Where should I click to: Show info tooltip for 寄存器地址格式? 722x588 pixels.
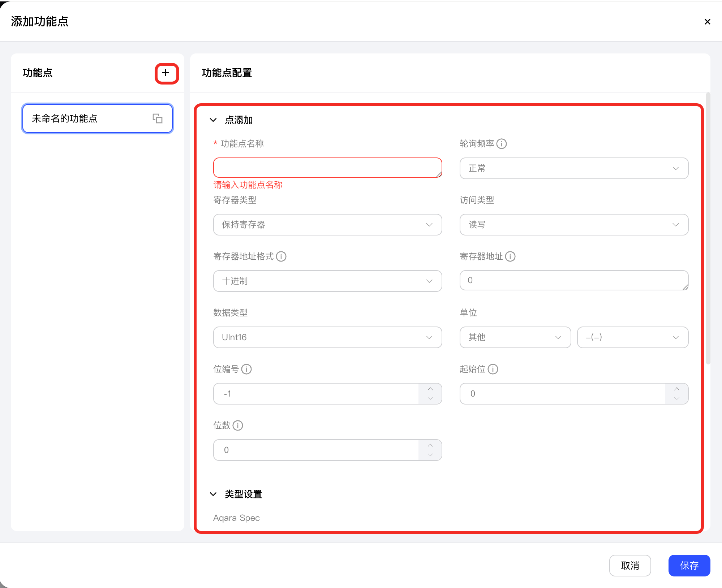point(281,256)
